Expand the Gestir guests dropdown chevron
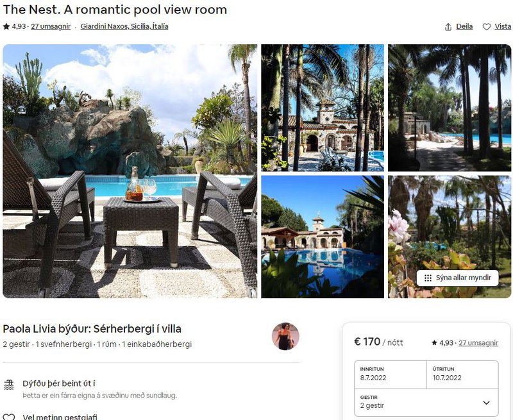The image size is (513, 420). (486, 403)
